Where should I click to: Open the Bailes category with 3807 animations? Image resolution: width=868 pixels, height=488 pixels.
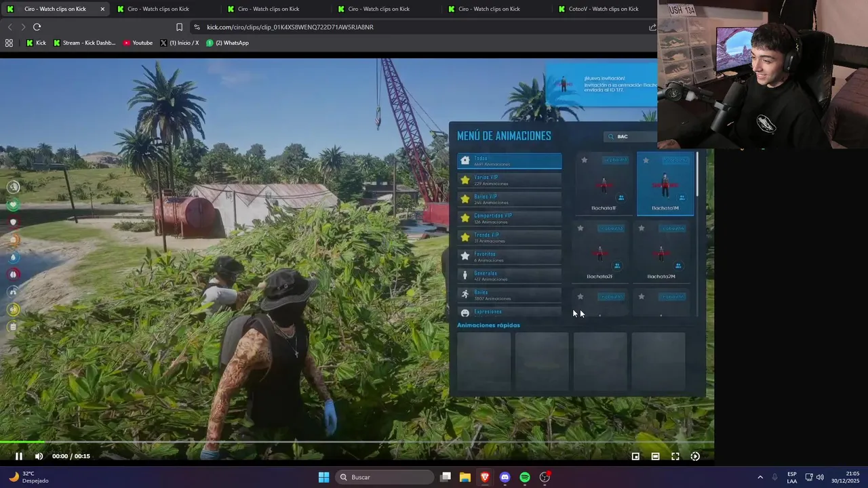click(509, 294)
